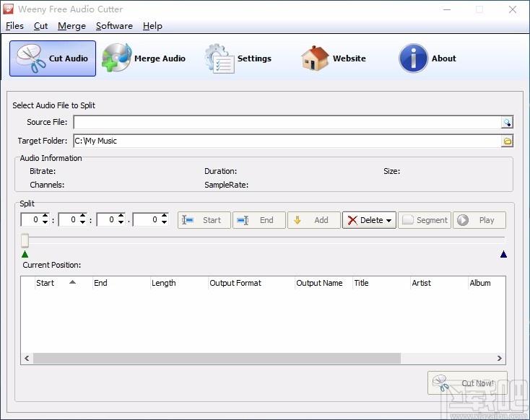The width and height of the screenshot is (530, 420).
Task: Open the Website via house icon
Action: click(x=334, y=58)
